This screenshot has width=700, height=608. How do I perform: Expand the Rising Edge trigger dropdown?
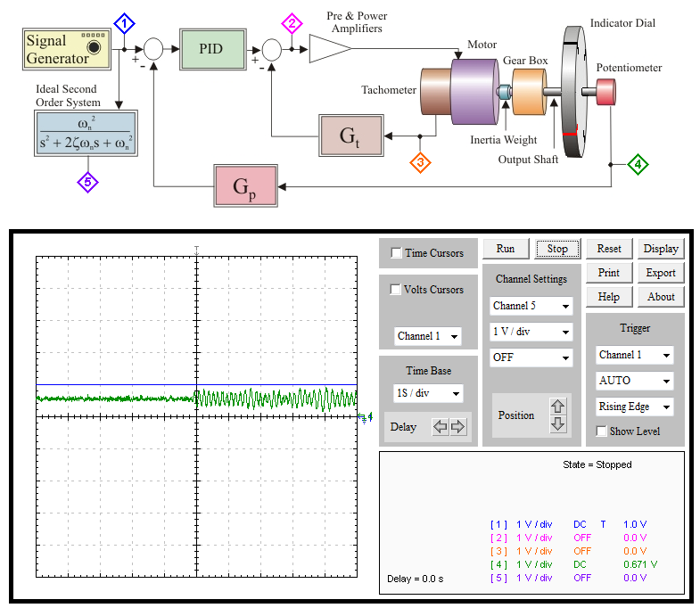(634, 407)
